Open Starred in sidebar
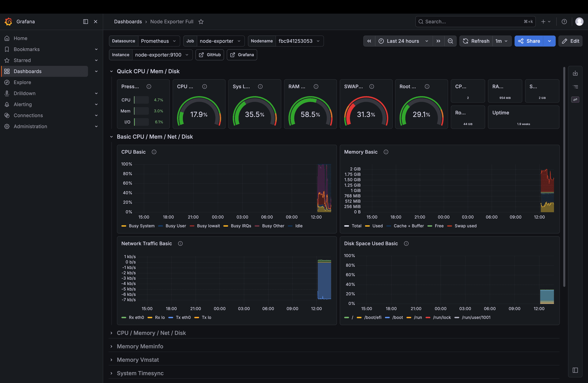The width and height of the screenshot is (588, 383). pos(22,60)
